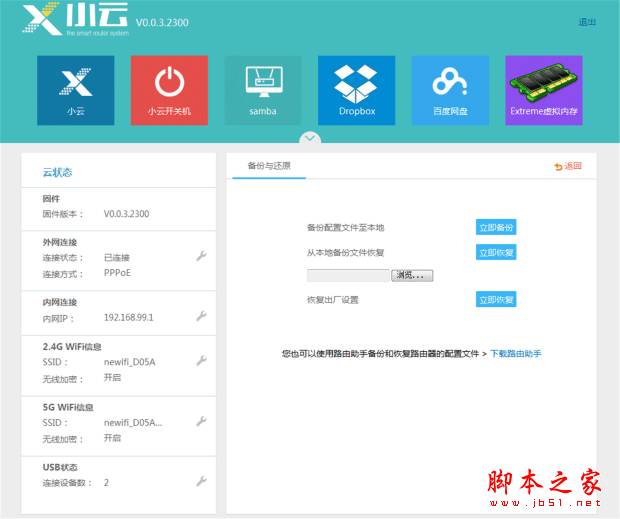Open 5G WiFi settings wrench
620x519 pixels.
pos(201,421)
